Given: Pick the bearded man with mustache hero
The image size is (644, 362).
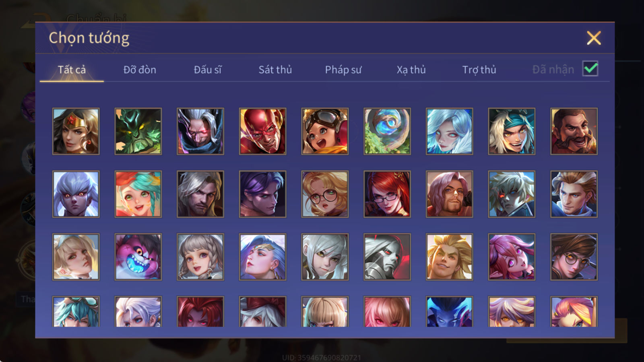Looking at the screenshot, I should [x=574, y=131].
